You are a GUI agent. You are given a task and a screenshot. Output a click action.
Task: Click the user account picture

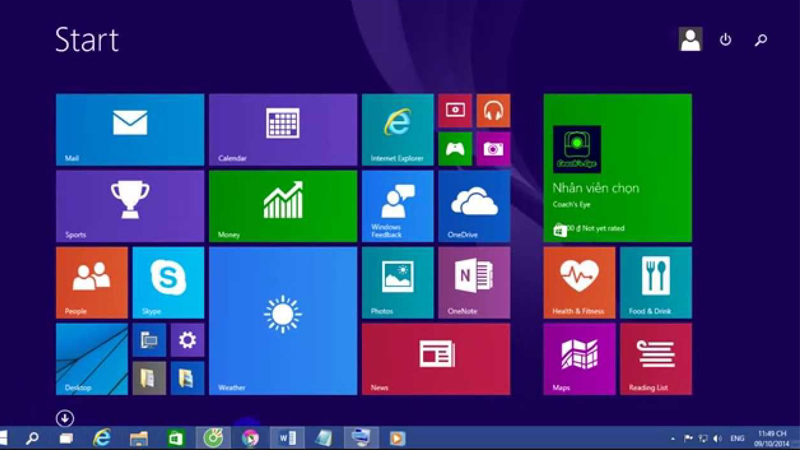690,39
